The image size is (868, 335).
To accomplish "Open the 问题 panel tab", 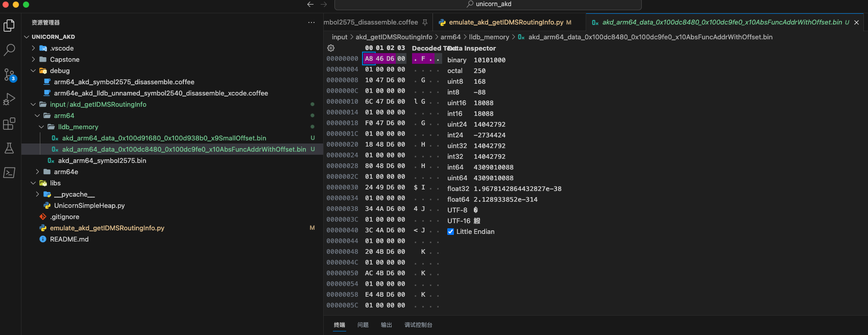I will pos(363,325).
